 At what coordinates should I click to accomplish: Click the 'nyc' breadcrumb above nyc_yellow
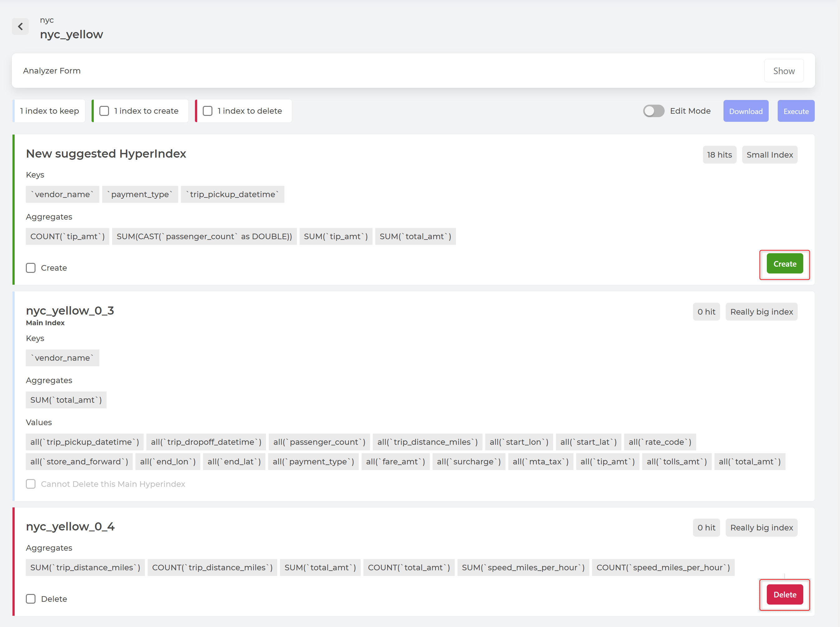(x=47, y=20)
